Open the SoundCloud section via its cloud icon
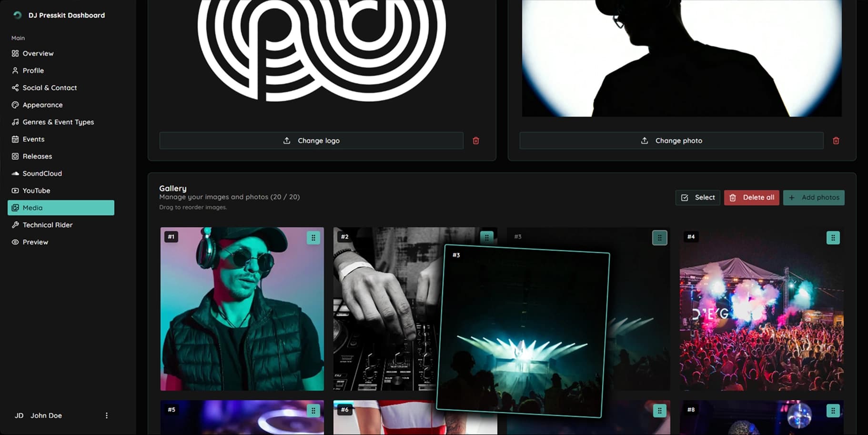 click(15, 173)
